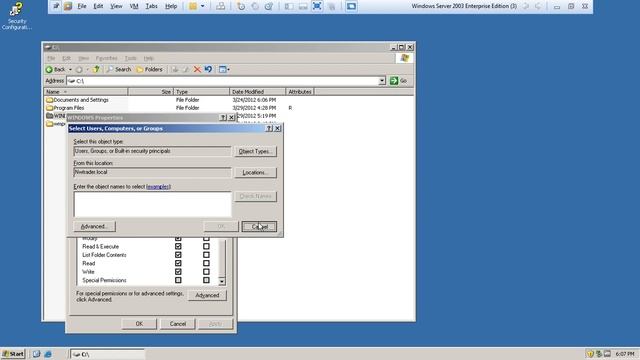Image resolution: width=640 pixels, height=360 pixels.
Task: Click the revert snapshot icon in VM toolbar
Action: [x=255, y=6]
